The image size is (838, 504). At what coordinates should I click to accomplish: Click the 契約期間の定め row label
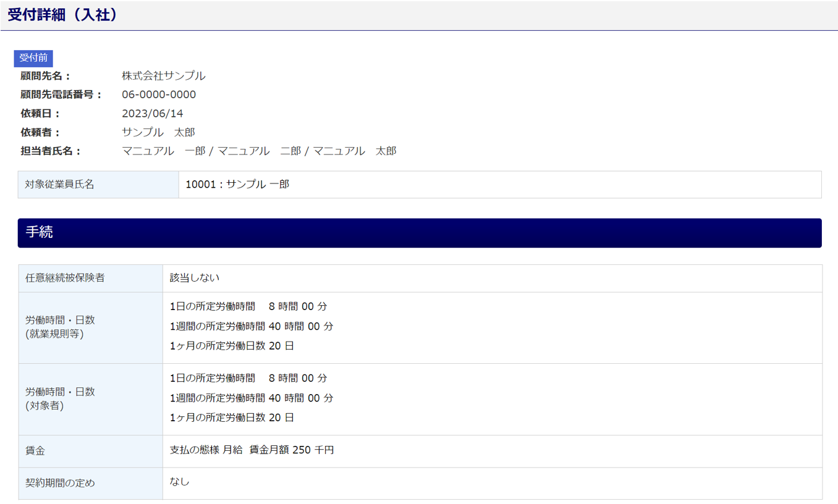click(60, 483)
